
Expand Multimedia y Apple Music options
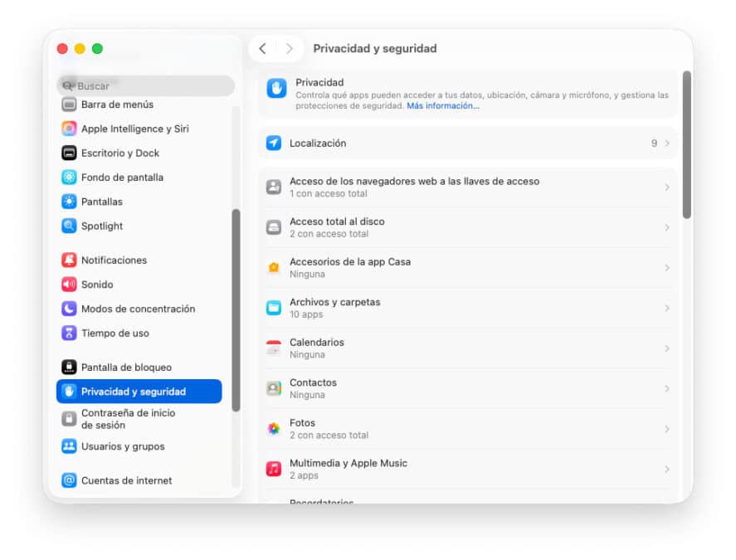click(465, 469)
